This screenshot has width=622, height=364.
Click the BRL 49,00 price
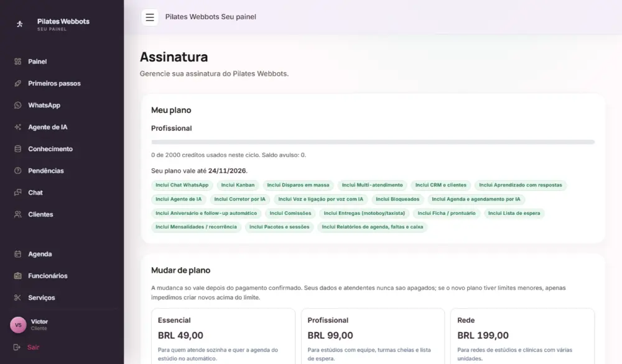tap(180, 335)
